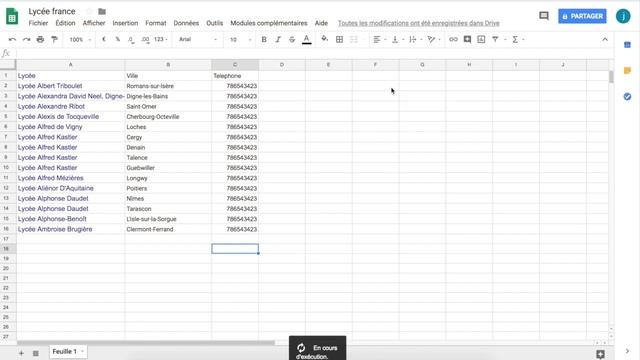640x360 pixels.
Task: Decrease decimal places icon
Action: (131, 40)
